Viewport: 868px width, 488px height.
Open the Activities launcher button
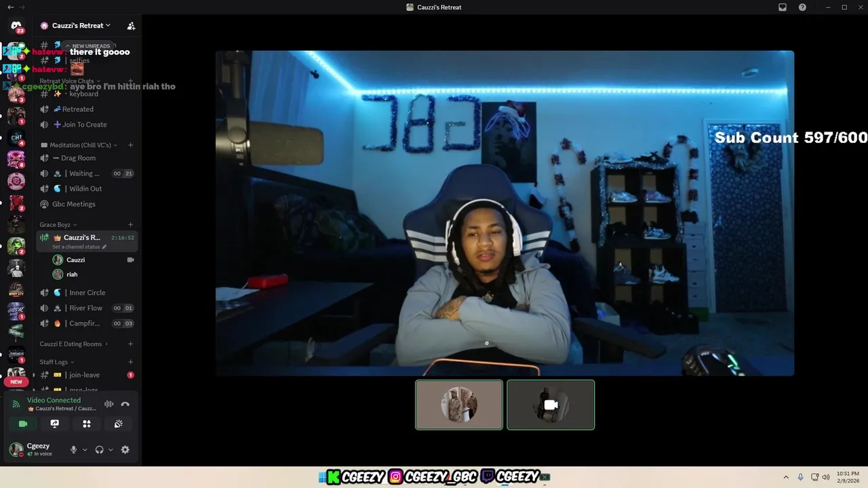pos(87,424)
